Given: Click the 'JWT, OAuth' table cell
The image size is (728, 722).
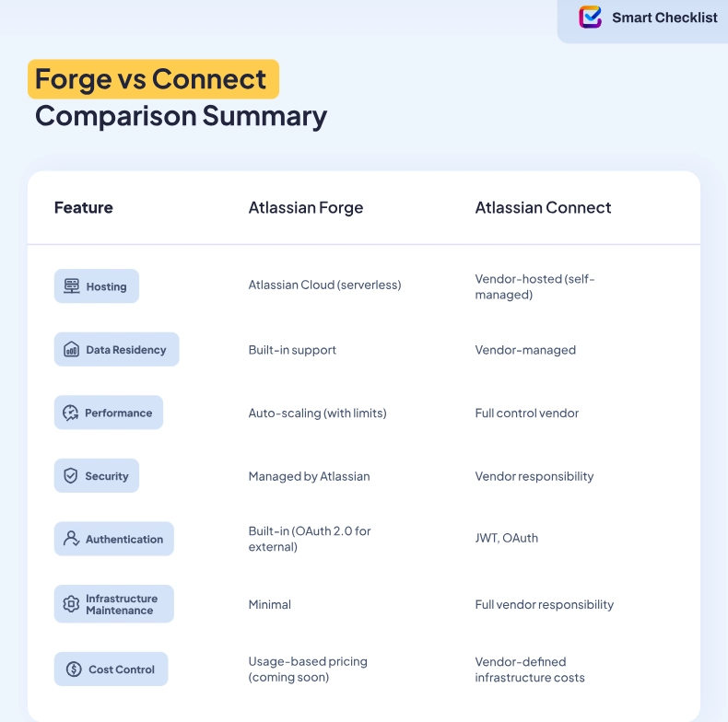Looking at the screenshot, I should [506, 538].
